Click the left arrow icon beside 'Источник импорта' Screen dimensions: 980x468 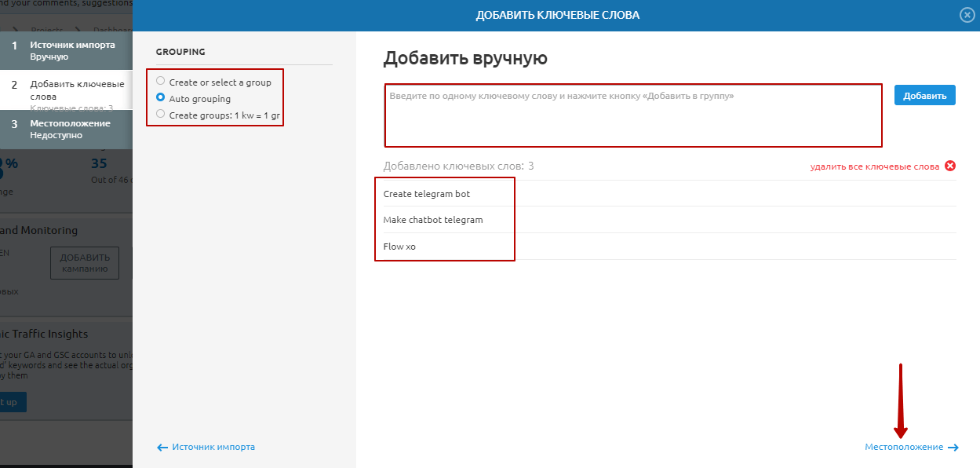pyautogui.click(x=163, y=448)
